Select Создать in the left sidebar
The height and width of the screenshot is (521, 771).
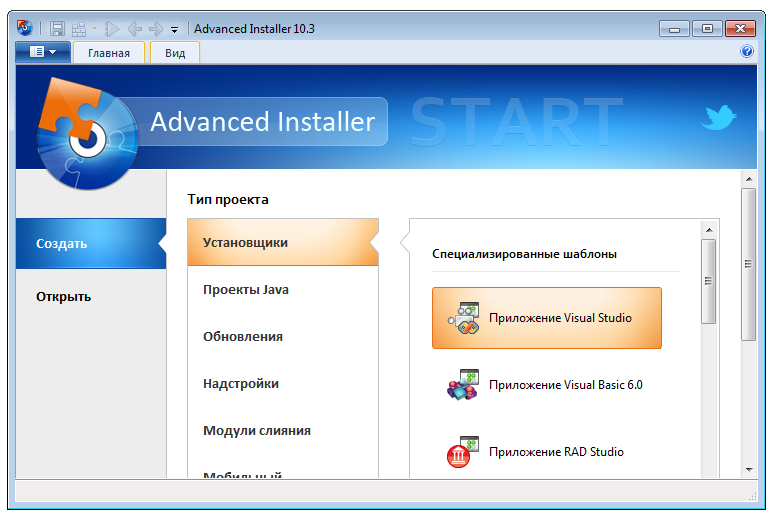tap(91, 243)
